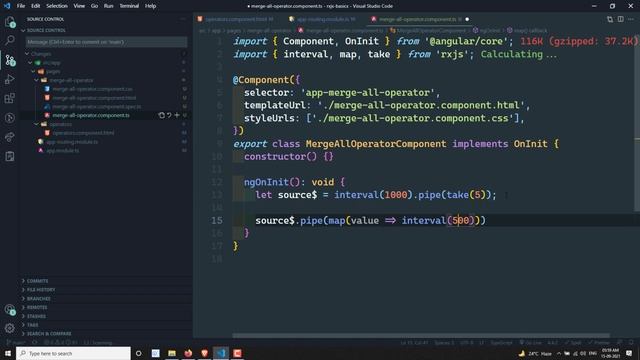This screenshot has height=360, width=640.
Task: Open the Manage gear in activity bar
Action: point(10,328)
